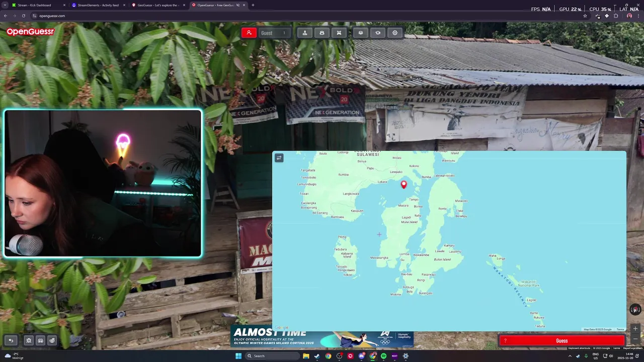Open File Explorer from the taskbar
644x362 pixels.
click(x=306, y=356)
